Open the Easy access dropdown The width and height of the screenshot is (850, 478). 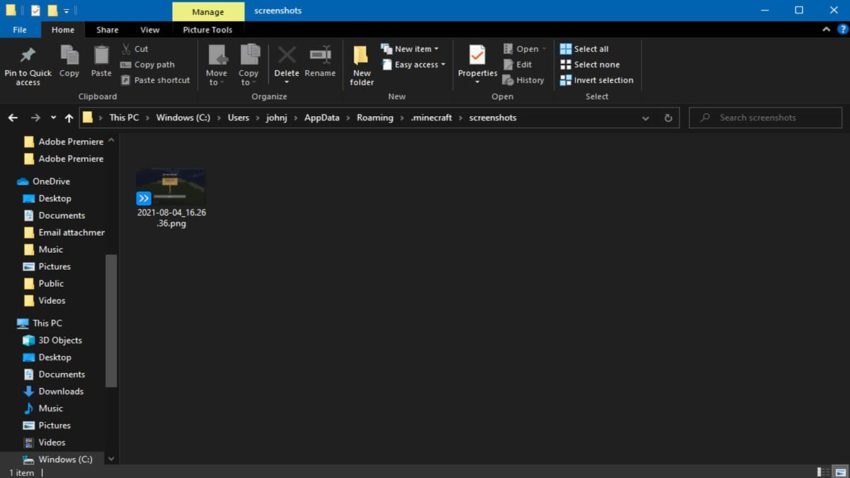(413, 65)
